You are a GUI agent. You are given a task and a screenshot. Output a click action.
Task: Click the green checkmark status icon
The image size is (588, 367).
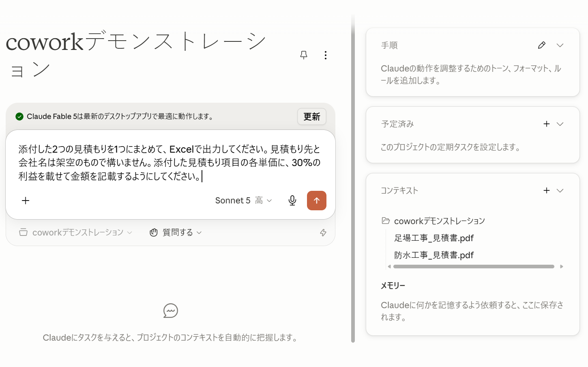19,117
